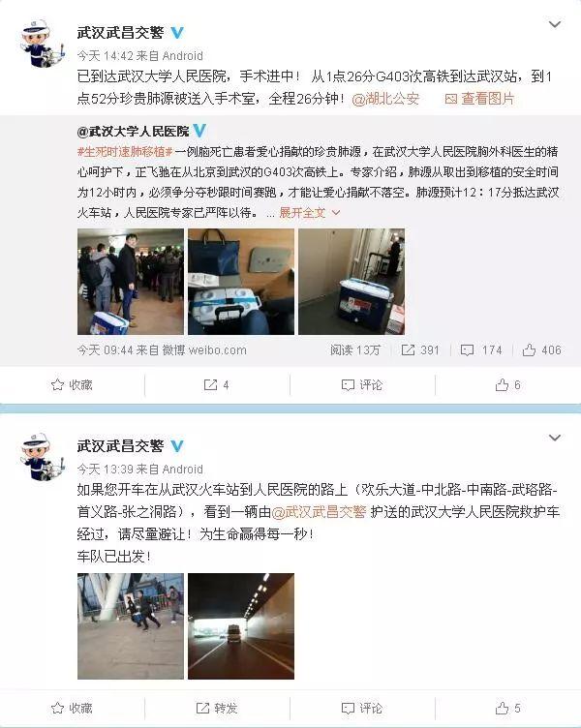Repost the second post via 转发
The width and height of the screenshot is (581, 728).
(217, 708)
